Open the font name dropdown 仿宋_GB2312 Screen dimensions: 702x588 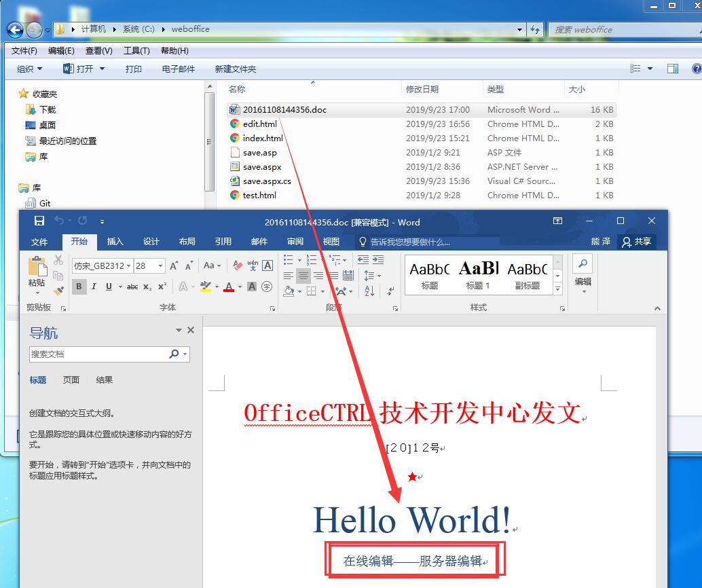[102, 266]
